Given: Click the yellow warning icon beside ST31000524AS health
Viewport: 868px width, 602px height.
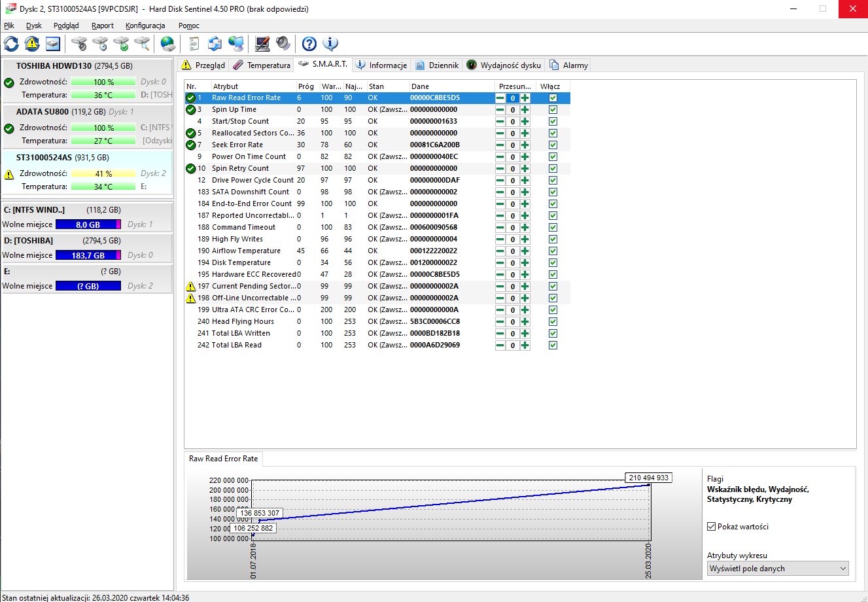Looking at the screenshot, I should [x=9, y=174].
